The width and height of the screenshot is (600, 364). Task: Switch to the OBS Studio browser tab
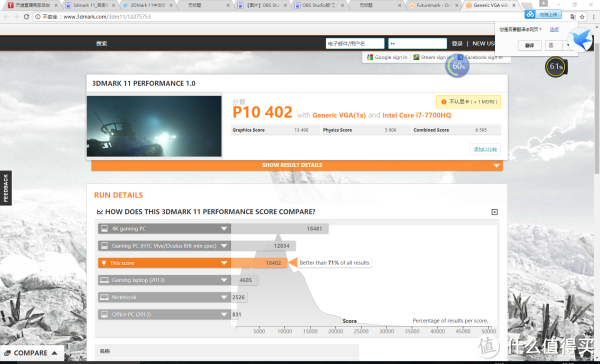[x=318, y=5]
